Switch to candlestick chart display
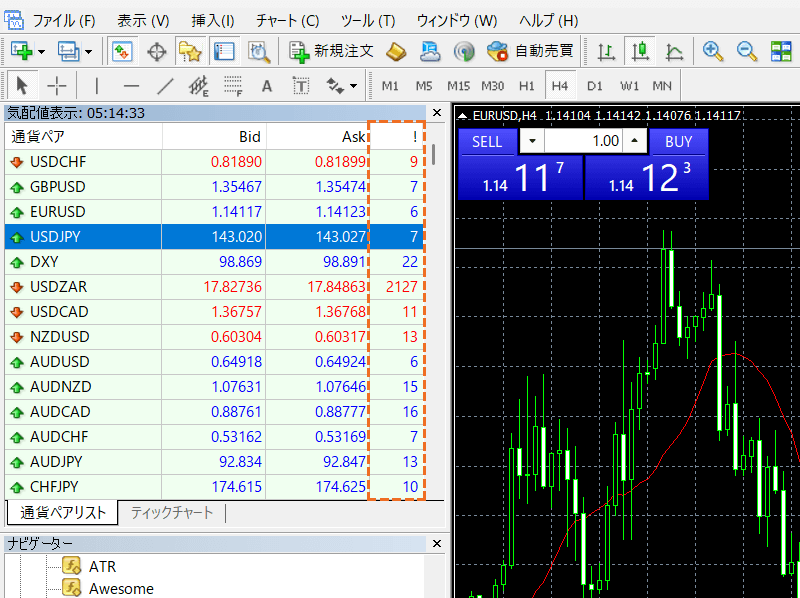Image resolution: width=800 pixels, height=598 pixels. pyautogui.click(x=640, y=51)
